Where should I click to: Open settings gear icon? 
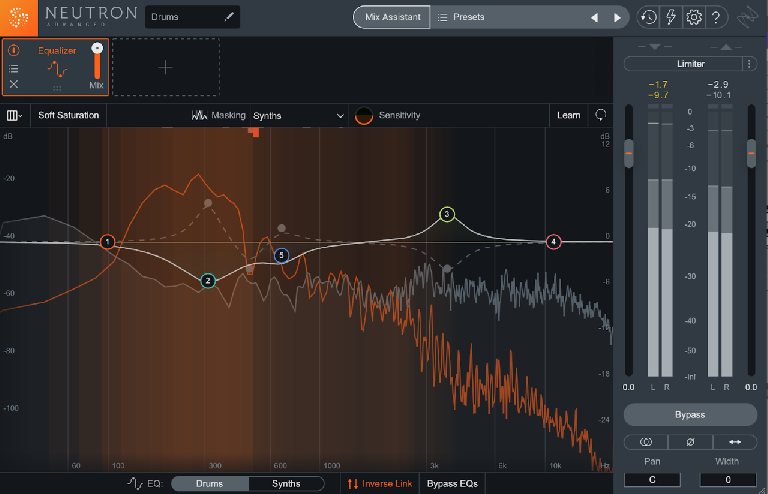[x=694, y=18]
